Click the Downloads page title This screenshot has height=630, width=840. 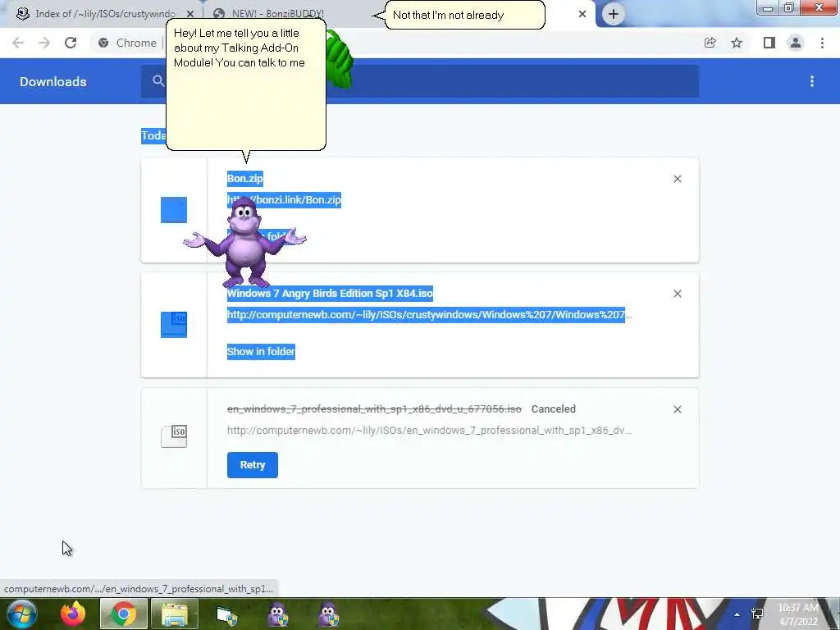coord(53,81)
